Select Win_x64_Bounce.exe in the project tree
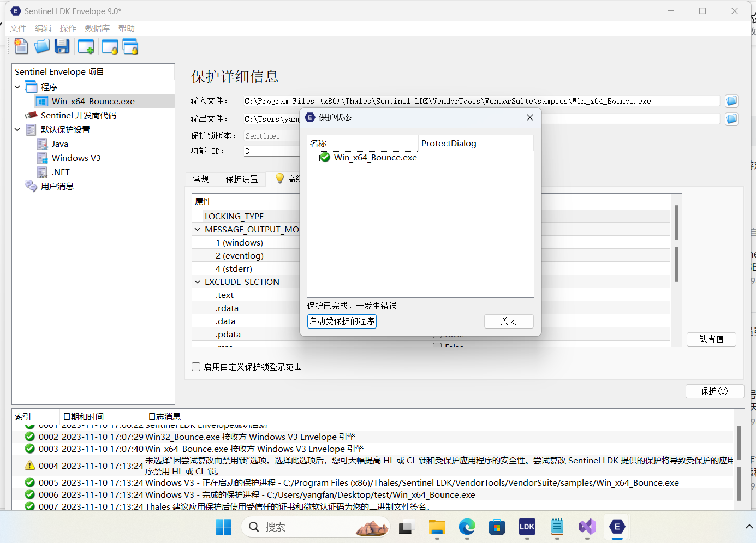 [x=93, y=101]
